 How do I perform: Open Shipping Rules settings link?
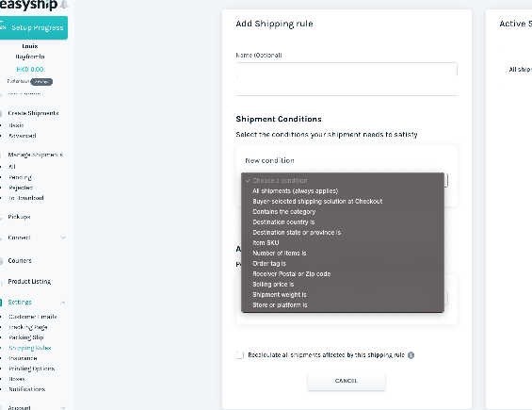30,348
